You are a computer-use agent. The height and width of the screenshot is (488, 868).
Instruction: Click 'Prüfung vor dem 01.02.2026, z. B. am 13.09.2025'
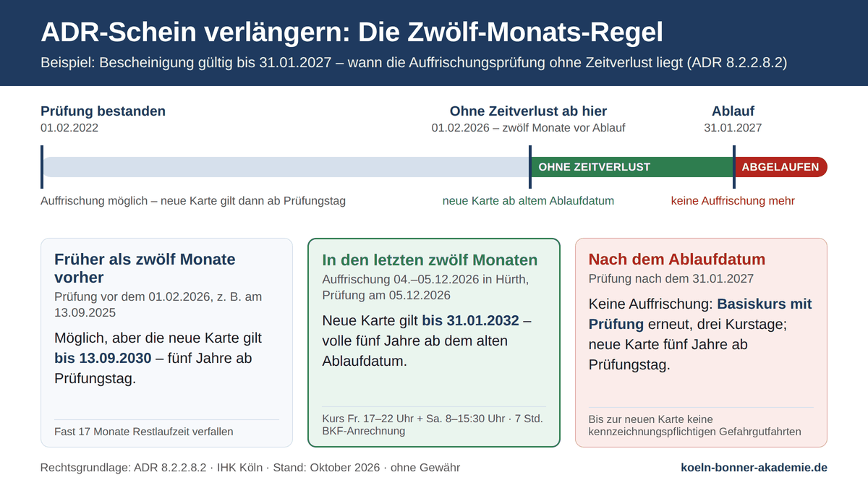[158, 304]
